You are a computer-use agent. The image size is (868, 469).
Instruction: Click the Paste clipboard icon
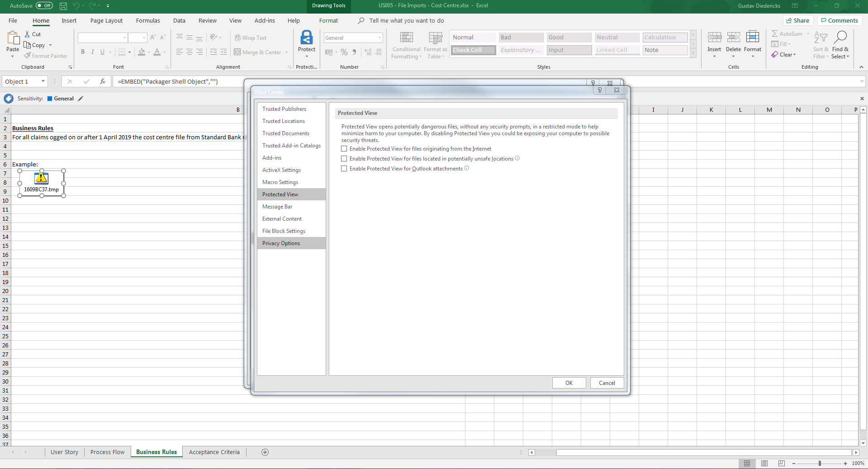(13, 38)
